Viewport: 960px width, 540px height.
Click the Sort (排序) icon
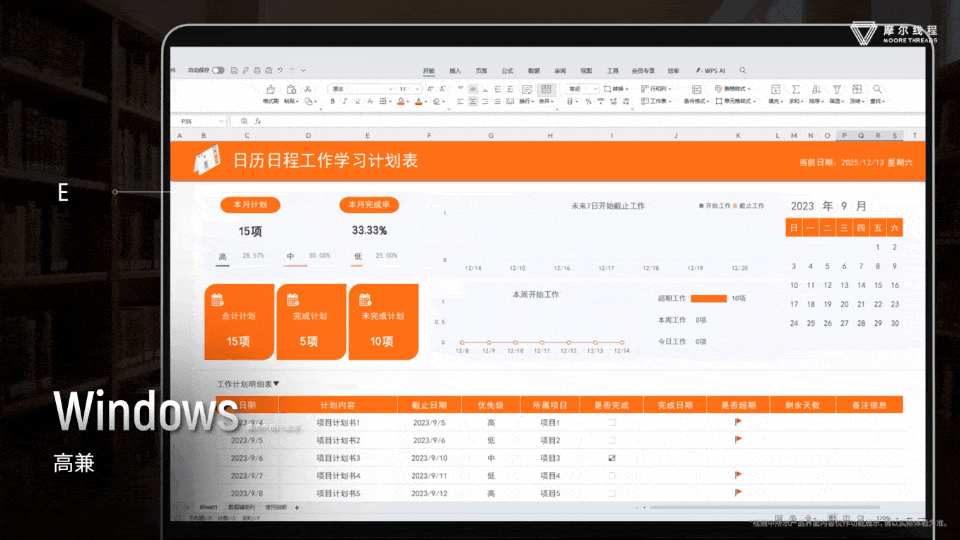point(816,90)
